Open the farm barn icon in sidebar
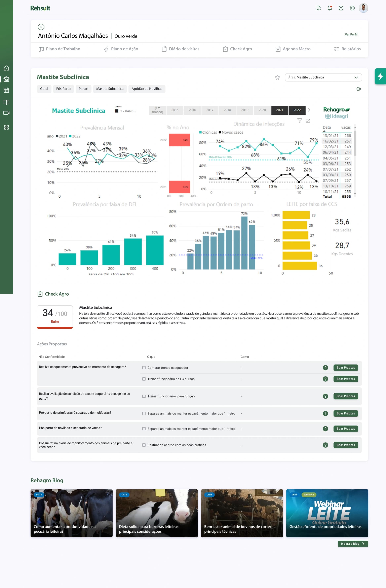Screen dimensions: 386x588 tap(6, 79)
